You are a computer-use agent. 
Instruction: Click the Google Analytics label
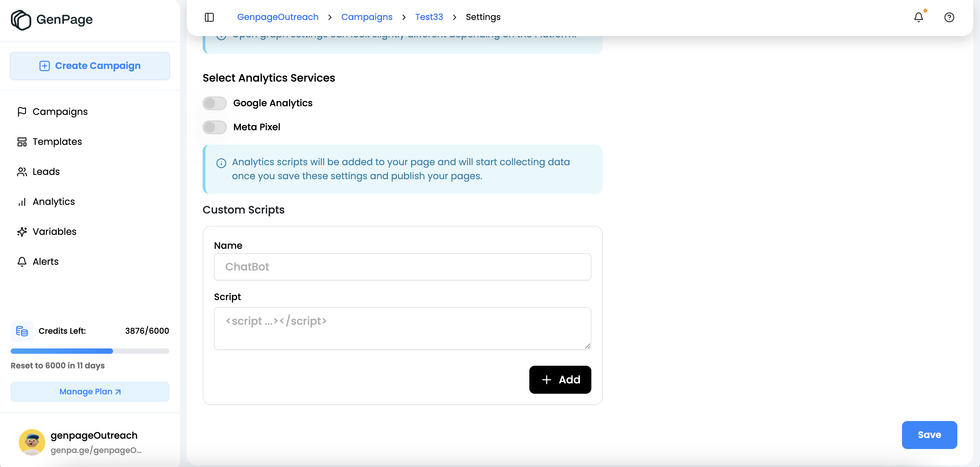pos(273,103)
